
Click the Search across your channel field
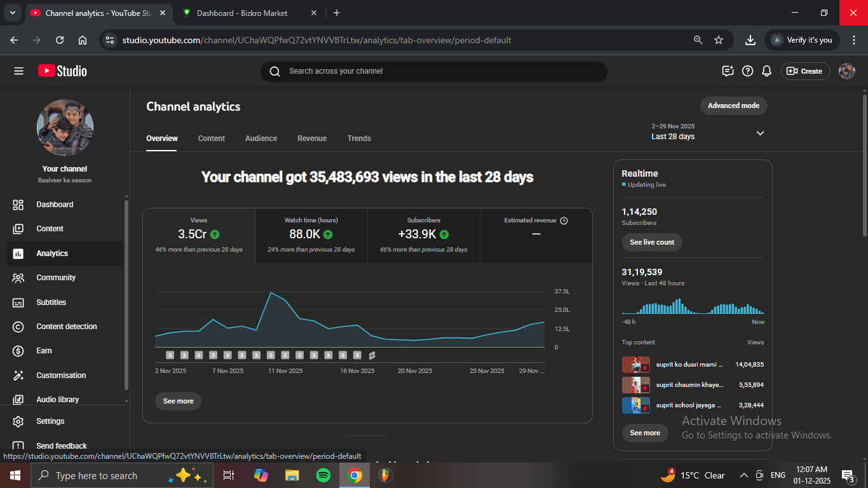pyautogui.click(x=433, y=71)
